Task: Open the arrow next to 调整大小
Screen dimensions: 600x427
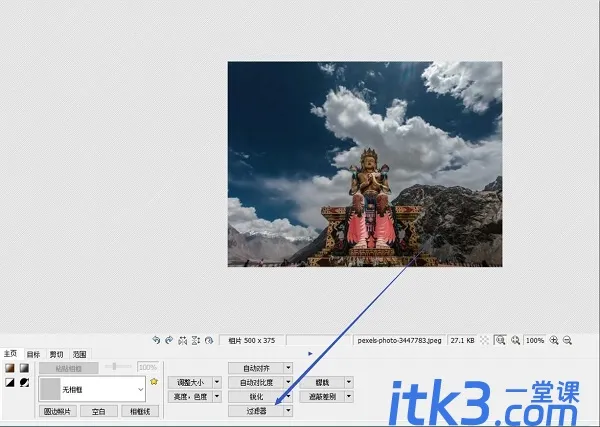Action: coord(217,382)
